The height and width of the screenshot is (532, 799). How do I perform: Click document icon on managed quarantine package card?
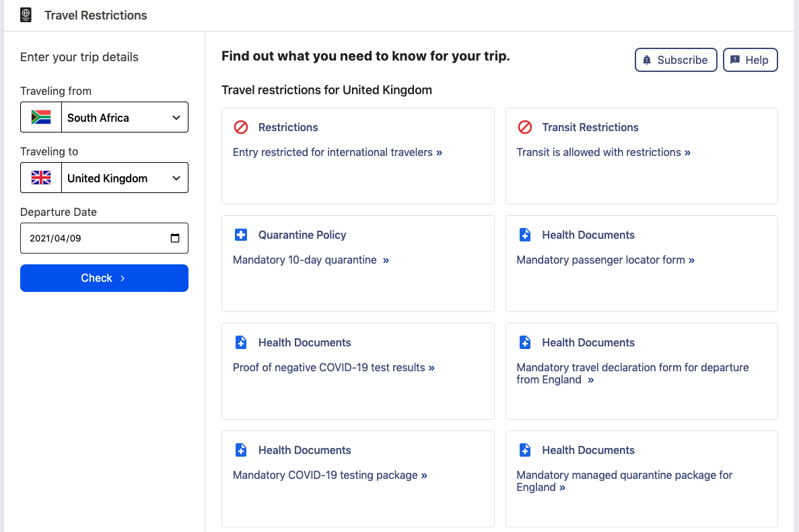click(525, 450)
